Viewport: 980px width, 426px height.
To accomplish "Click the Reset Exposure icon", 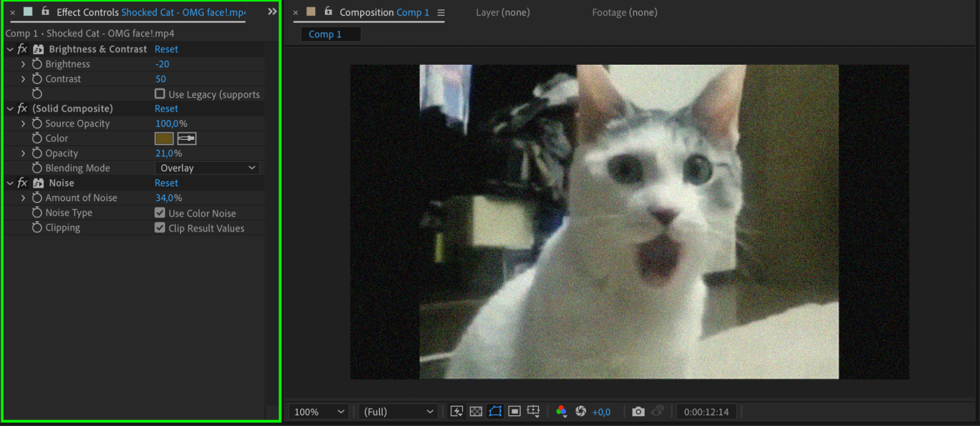I will pyautogui.click(x=581, y=411).
